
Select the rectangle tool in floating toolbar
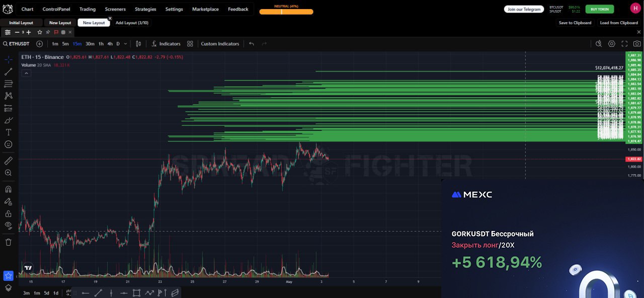point(136,293)
